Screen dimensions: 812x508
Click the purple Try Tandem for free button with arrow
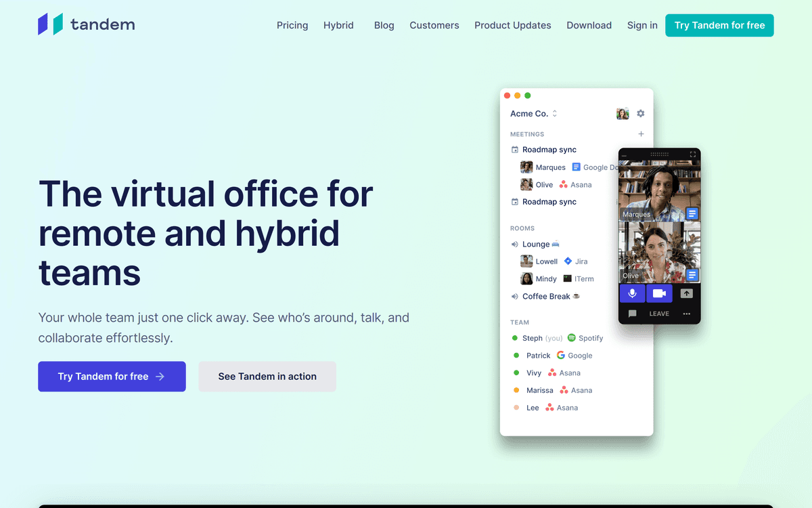(x=112, y=377)
